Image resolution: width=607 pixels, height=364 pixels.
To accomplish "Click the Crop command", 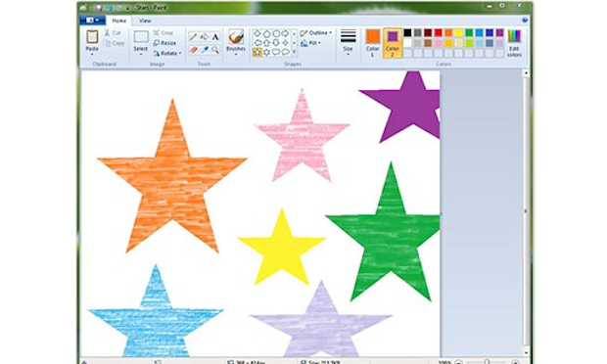I will [163, 33].
